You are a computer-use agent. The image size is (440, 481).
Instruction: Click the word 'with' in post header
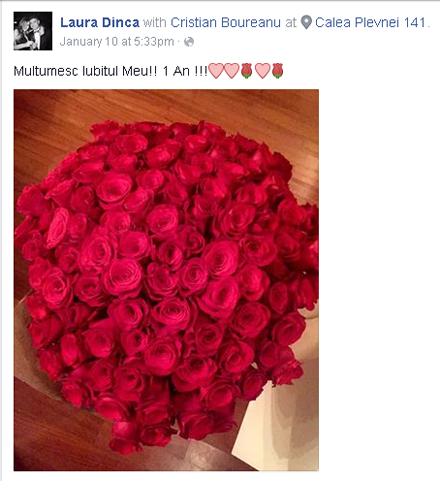[155, 22]
